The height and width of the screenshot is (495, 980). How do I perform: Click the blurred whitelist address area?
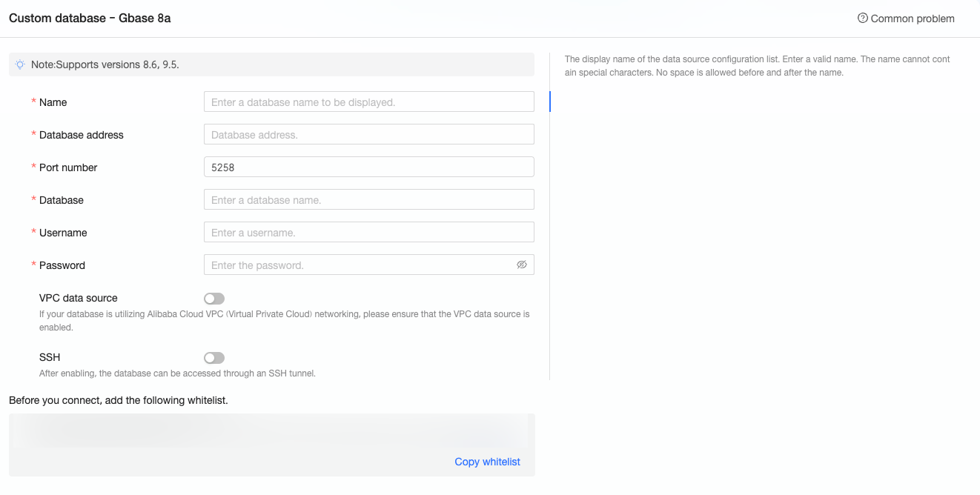[271, 431]
